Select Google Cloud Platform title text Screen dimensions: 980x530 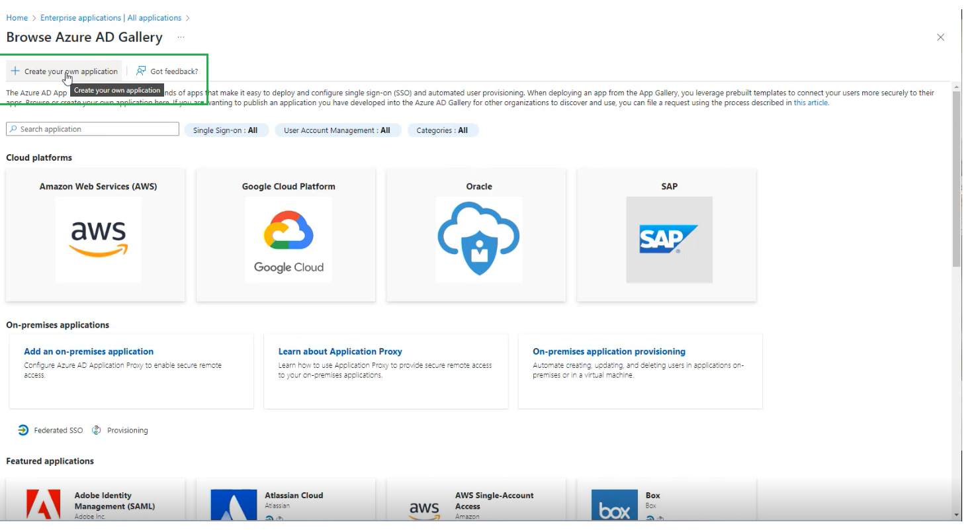pos(289,187)
